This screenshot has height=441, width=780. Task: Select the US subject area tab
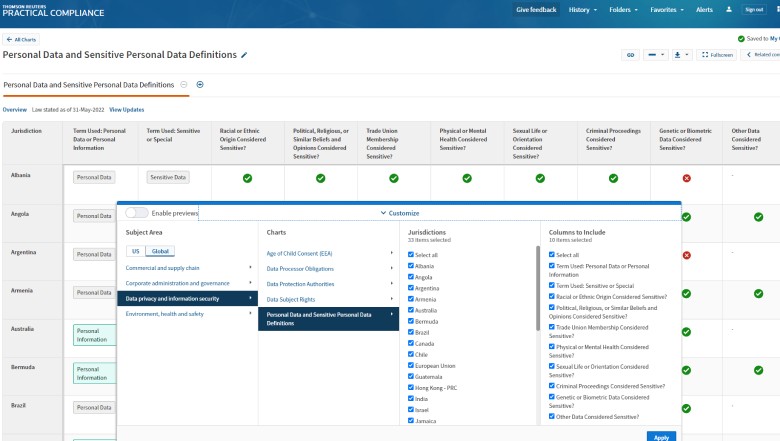pyautogui.click(x=136, y=252)
